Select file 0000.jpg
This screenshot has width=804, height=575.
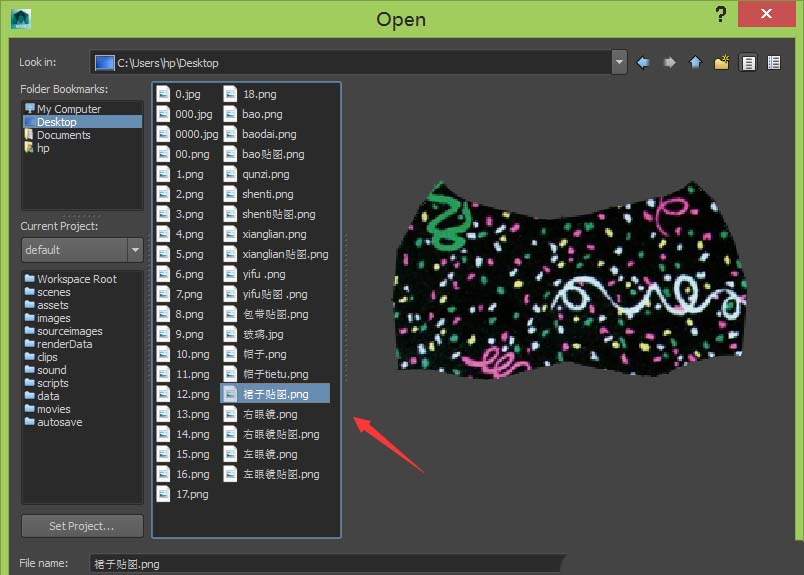pyautogui.click(x=188, y=134)
